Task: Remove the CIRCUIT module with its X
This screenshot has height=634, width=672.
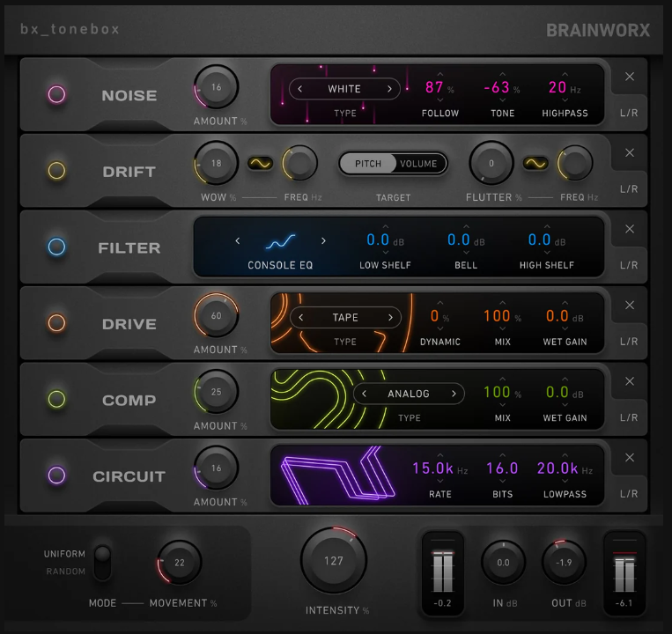Action: tap(630, 458)
